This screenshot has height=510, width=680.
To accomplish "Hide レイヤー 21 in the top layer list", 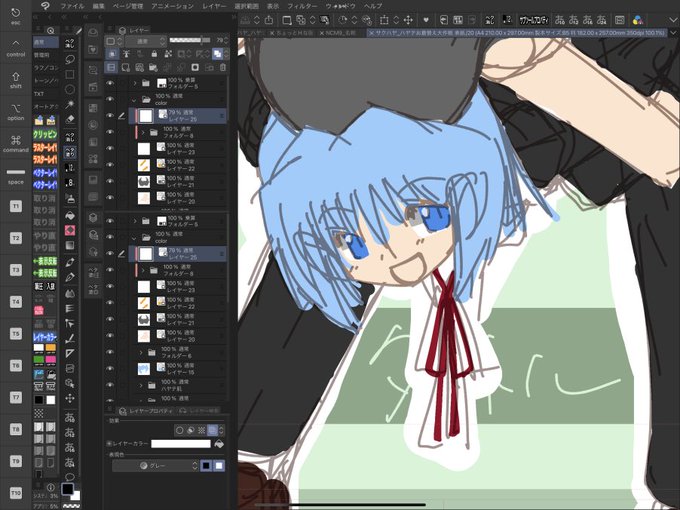I will tap(110, 181).
